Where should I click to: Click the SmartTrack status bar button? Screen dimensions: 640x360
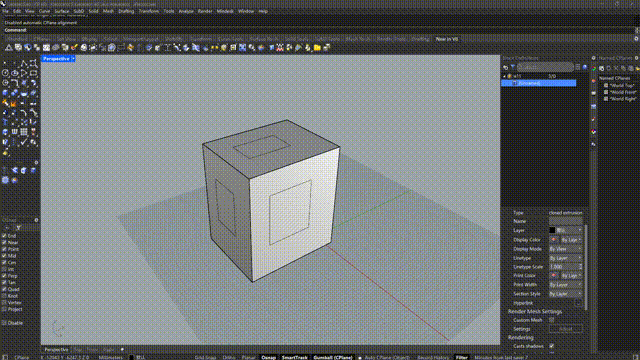click(x=294, y=358)
